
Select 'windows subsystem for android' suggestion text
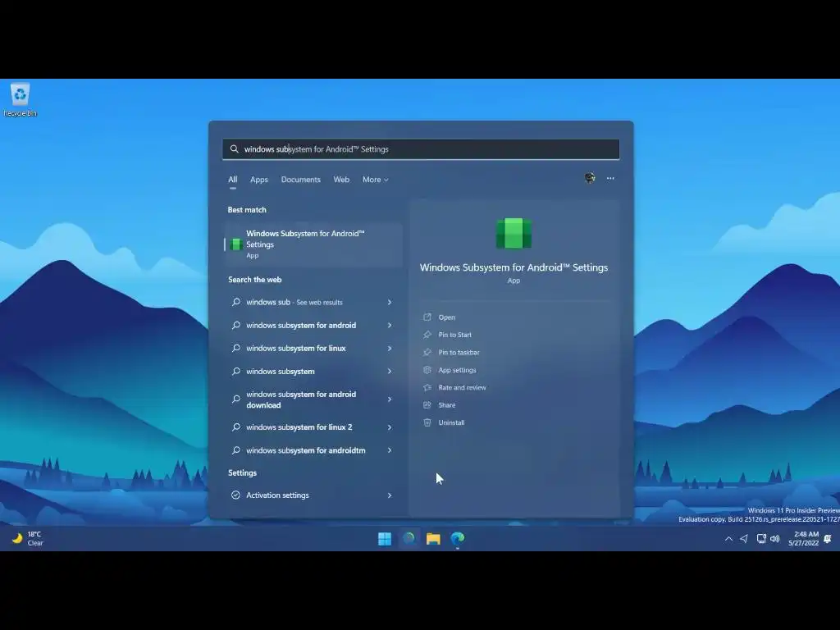[x=301, y=325]
